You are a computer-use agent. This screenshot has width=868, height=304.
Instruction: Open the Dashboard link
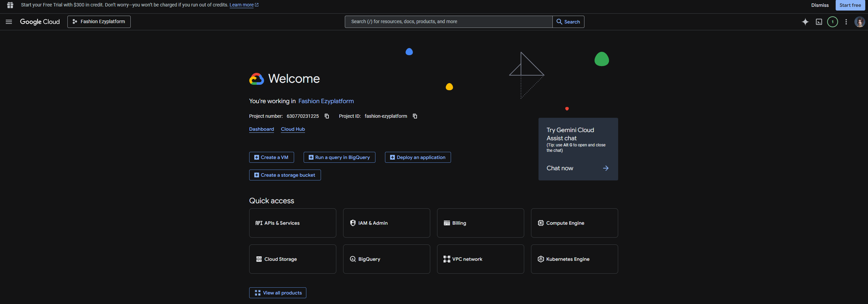261,129
